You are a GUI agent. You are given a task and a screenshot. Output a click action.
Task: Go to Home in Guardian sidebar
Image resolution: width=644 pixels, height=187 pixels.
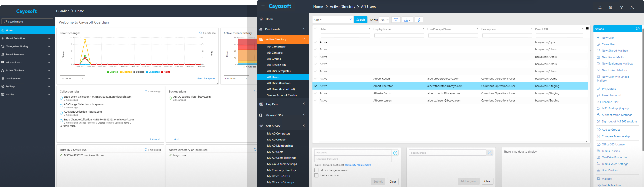[27, 30]
